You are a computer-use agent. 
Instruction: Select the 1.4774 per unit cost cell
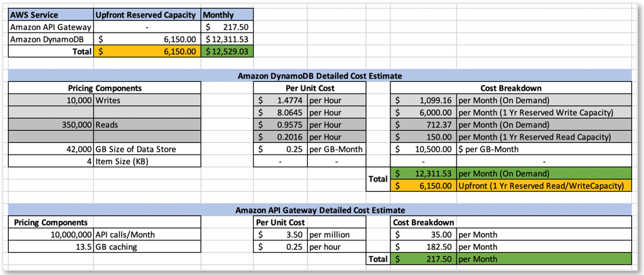[281, 100]
